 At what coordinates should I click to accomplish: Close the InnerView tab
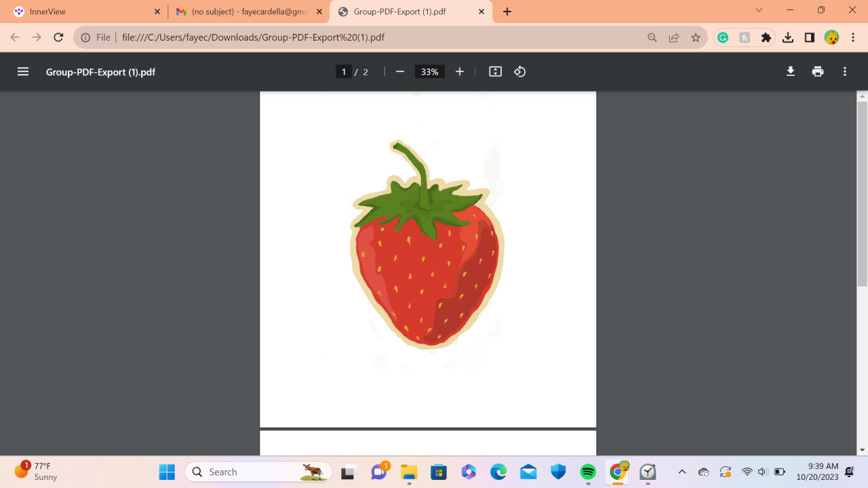[157, 12]
